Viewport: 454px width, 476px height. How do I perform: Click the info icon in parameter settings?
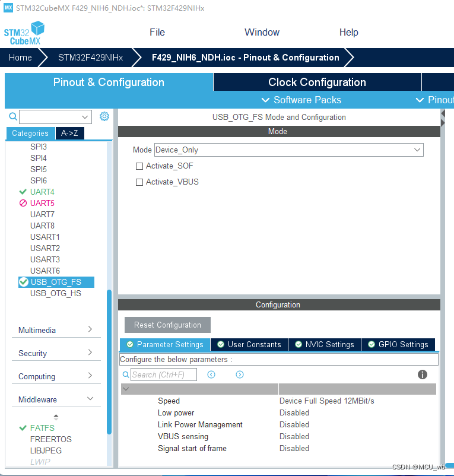[x=422, y=375]
